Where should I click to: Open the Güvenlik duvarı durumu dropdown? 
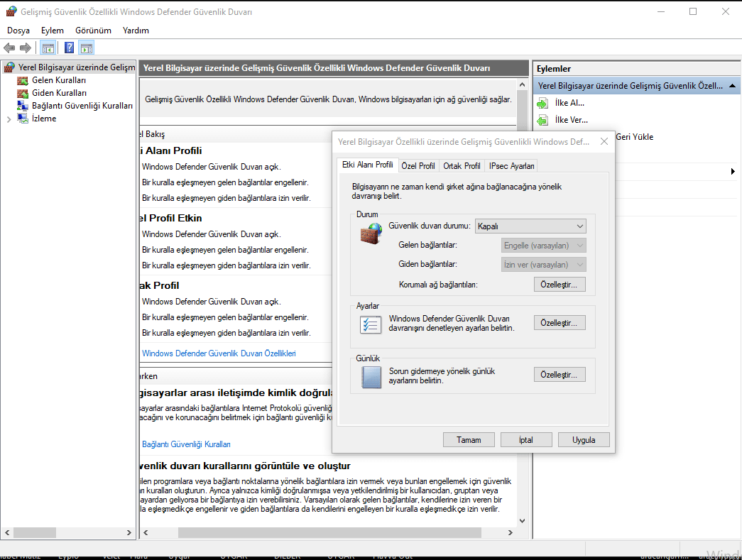pyautogui.click(x=530, y=226)
